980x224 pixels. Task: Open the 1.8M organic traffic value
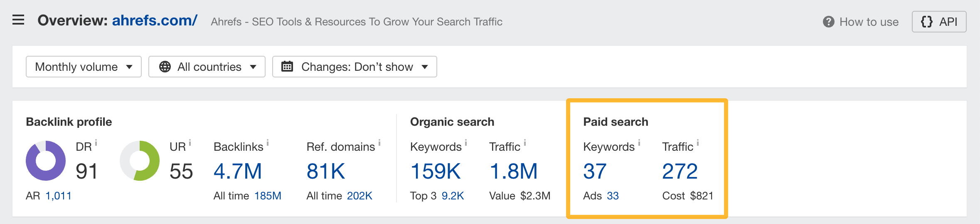click(514, 171)
